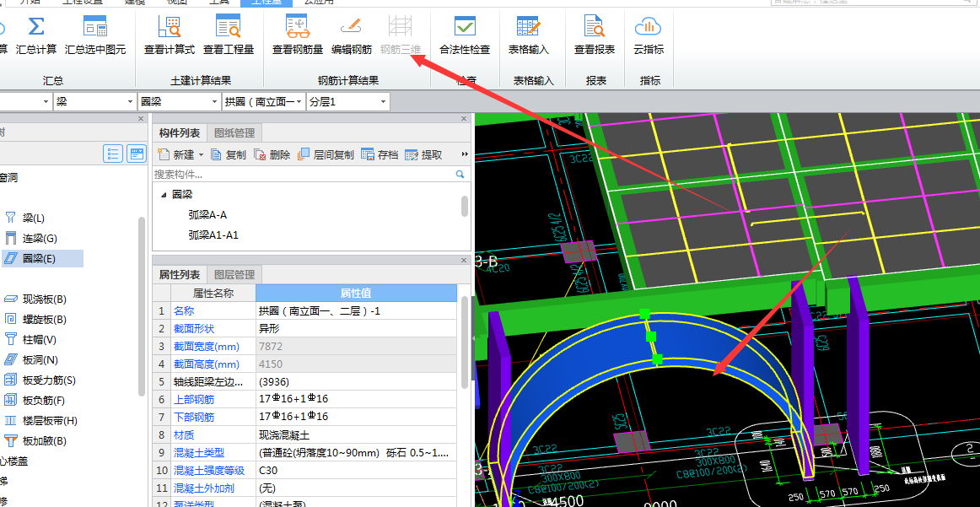This screenshot has height=507, width=980.
Task: Switch to 图纸管理 tab
Action: click(234, 132)
